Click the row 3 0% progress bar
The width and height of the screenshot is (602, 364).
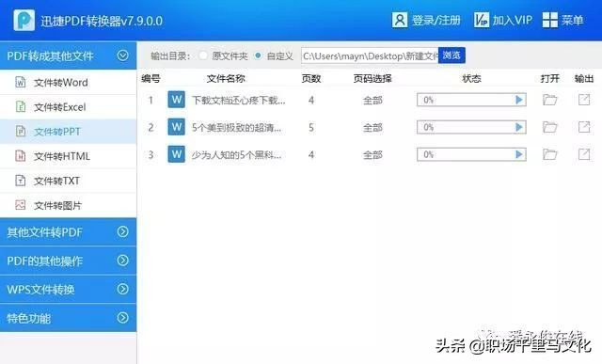point(471,154)
